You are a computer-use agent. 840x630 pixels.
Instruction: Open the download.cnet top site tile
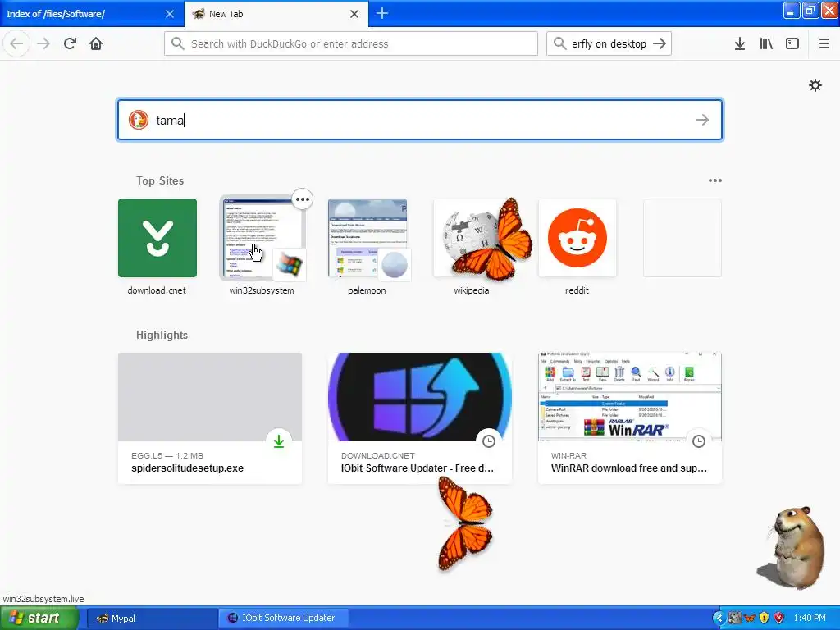[x=157, y=238]
